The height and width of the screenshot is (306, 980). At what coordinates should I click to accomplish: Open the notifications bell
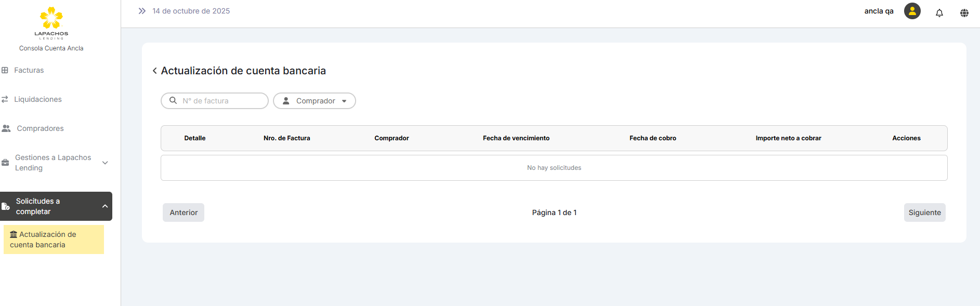click(x=939, y=13)
